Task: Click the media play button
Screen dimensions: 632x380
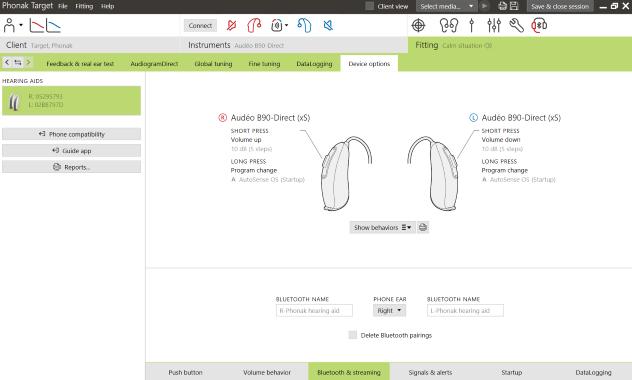Action: (x=484, y=6)
